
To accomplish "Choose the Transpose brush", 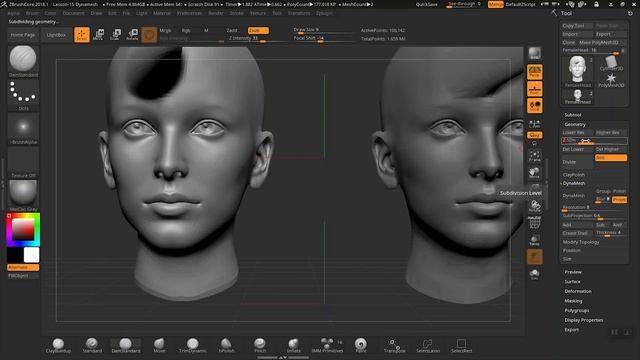I will click(x=394, y=345).
